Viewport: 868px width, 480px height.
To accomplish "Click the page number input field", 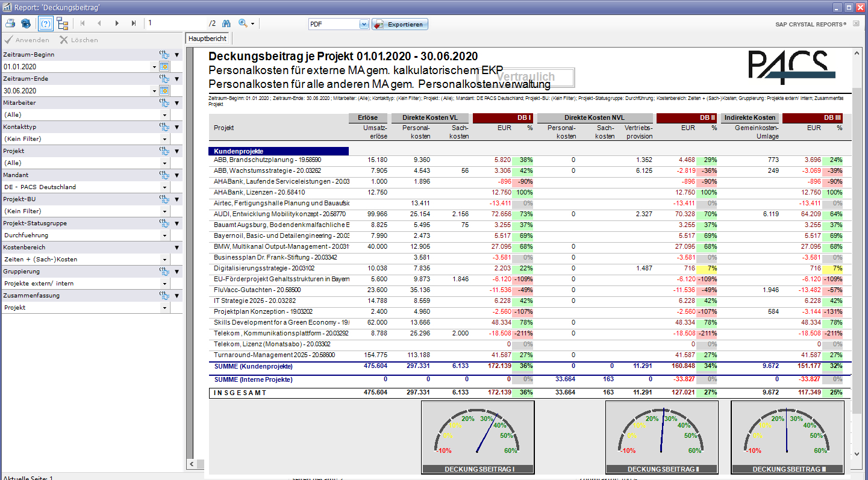I will pos(176,24).
